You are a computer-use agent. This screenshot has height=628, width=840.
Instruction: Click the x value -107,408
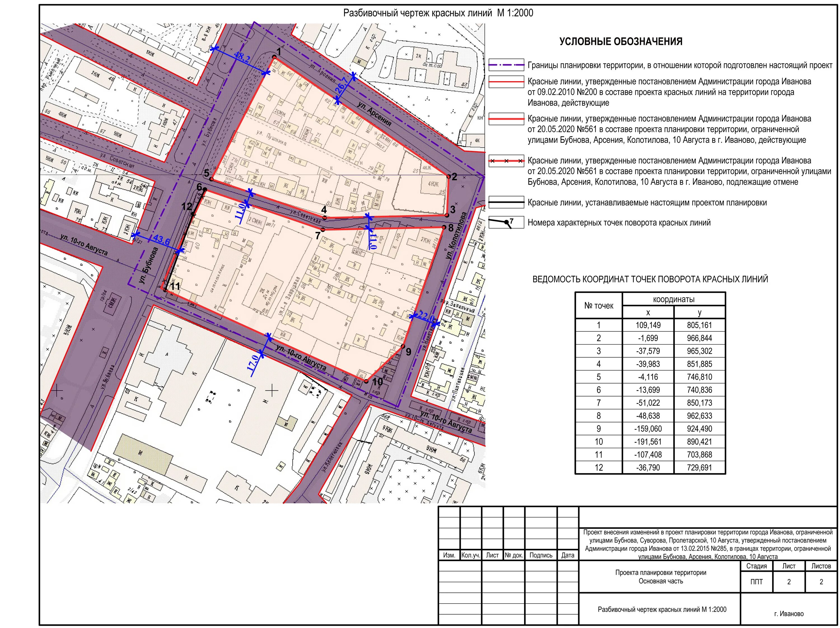point(648,454)
